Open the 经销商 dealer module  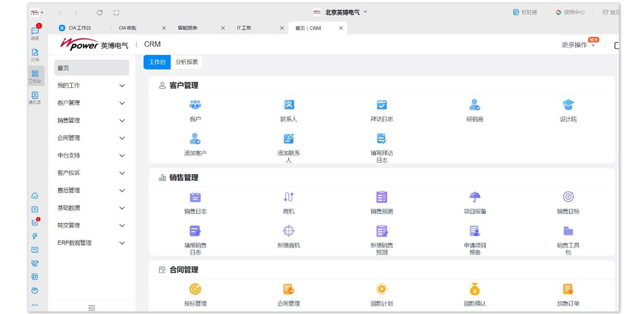475,111
